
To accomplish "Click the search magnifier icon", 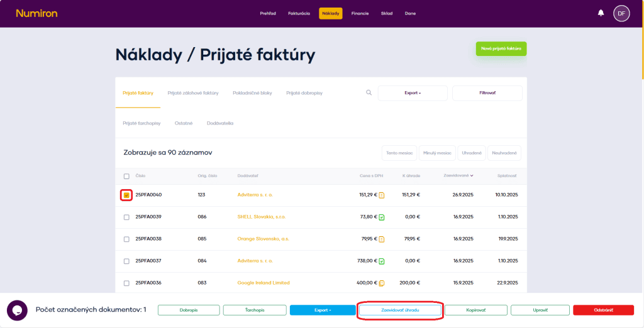I will (x=369, y=93).
